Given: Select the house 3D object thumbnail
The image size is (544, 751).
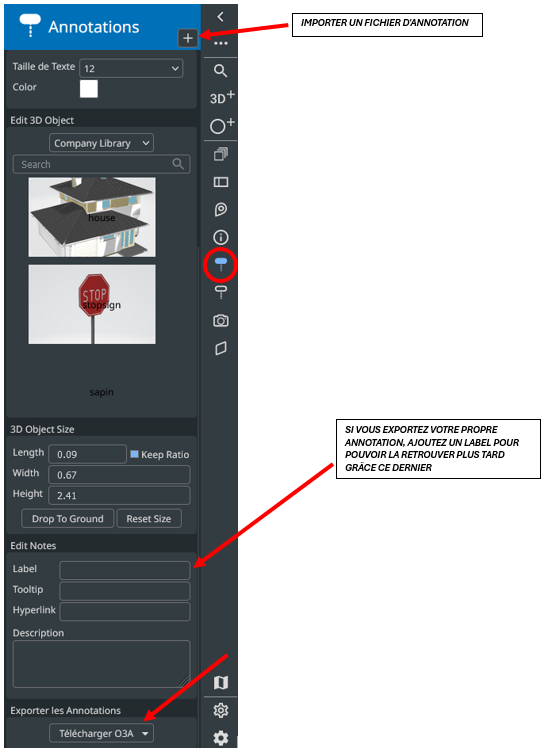Looking at the screenshot, I should click(x=92, y=217).
